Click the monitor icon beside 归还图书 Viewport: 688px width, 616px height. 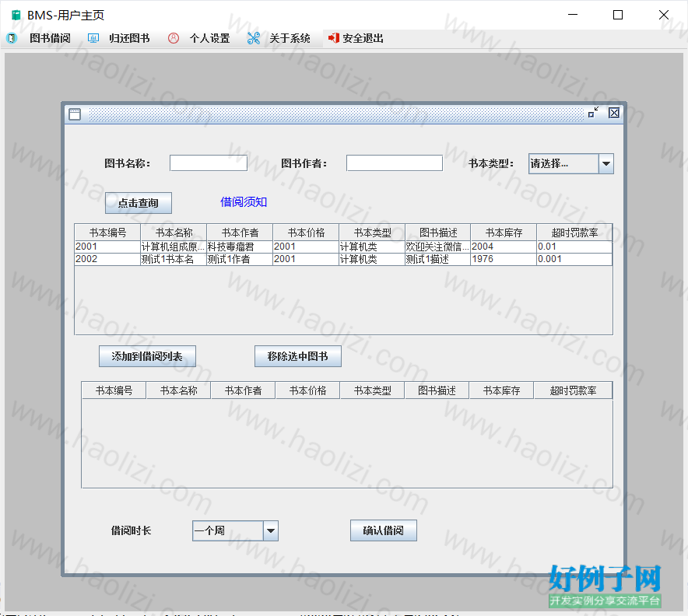click(x=93, y=39)
